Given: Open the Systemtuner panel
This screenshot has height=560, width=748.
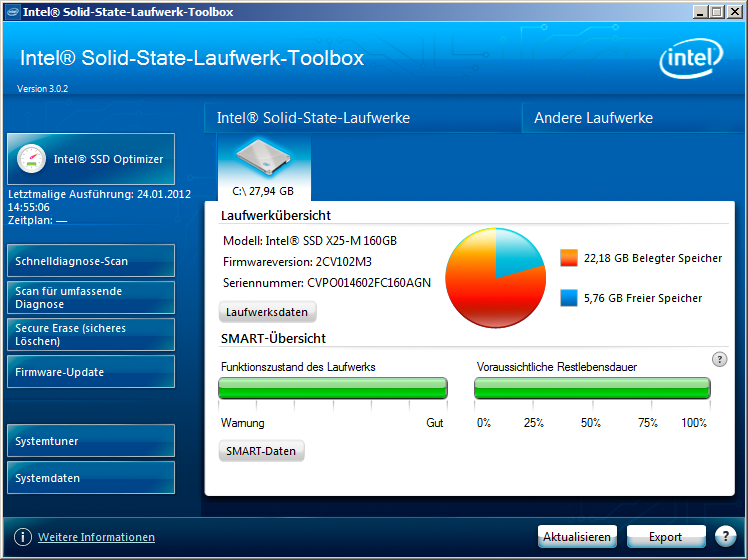Looking at the screenshot, I should (x=91, y=441).
